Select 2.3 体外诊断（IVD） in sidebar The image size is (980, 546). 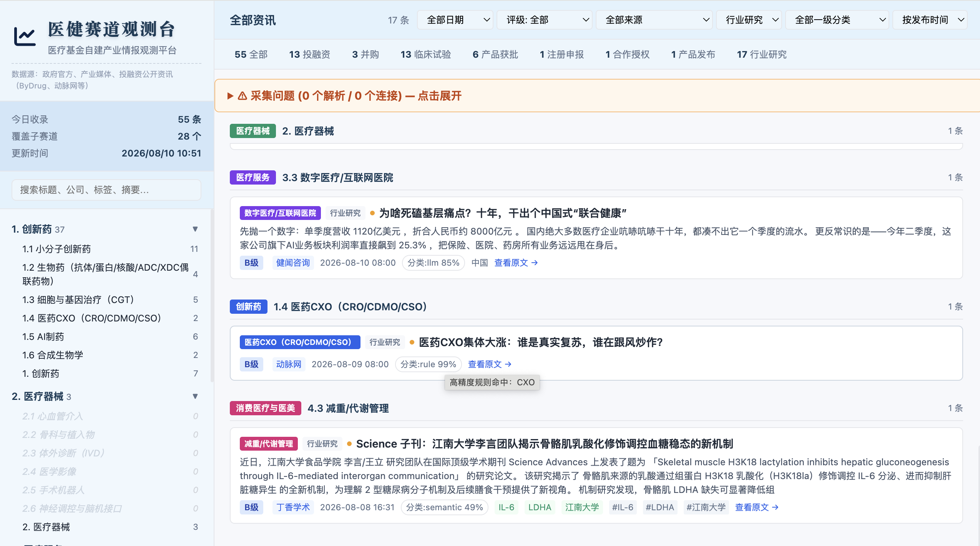(x=110, y=453)
